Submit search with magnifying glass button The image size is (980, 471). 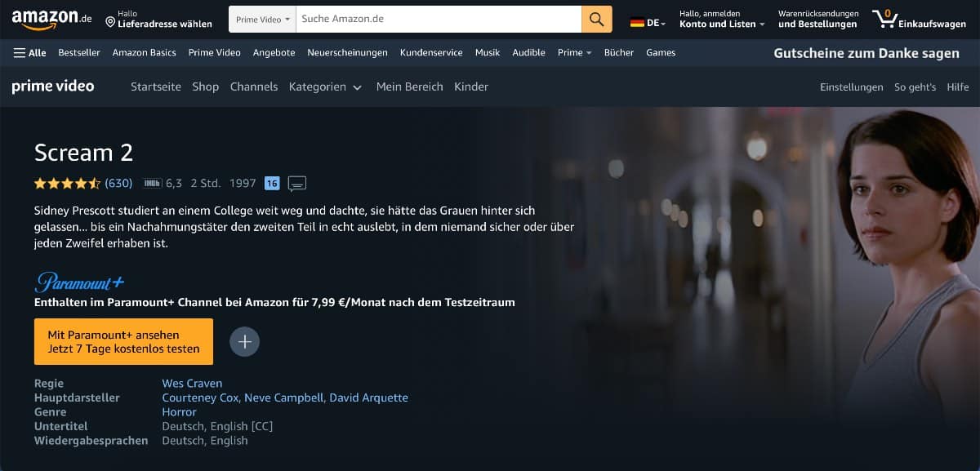(597, 19)
